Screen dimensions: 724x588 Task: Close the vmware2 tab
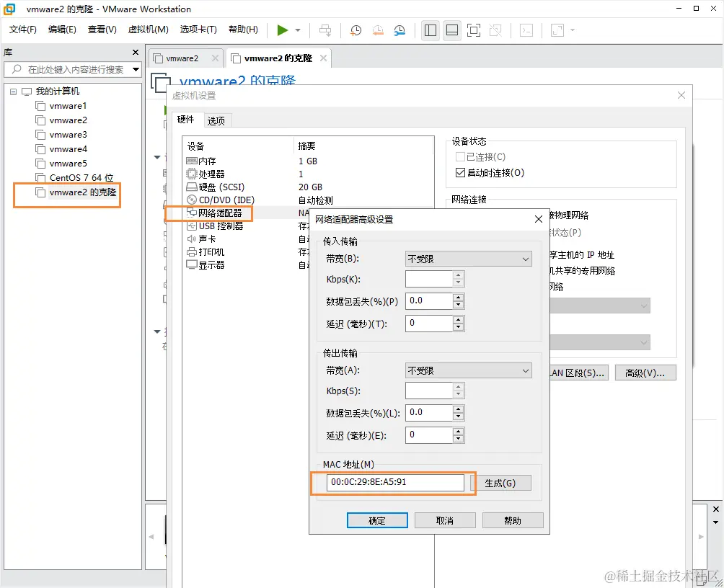pos(215,58)
